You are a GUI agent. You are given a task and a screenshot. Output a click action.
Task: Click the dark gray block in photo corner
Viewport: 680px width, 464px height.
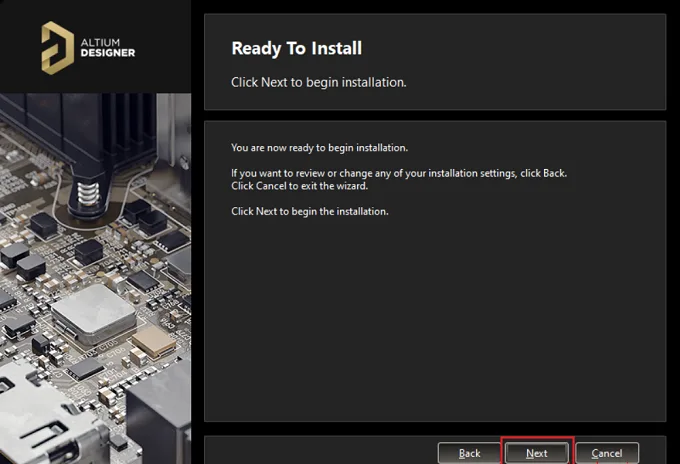(x=159, y=416)
